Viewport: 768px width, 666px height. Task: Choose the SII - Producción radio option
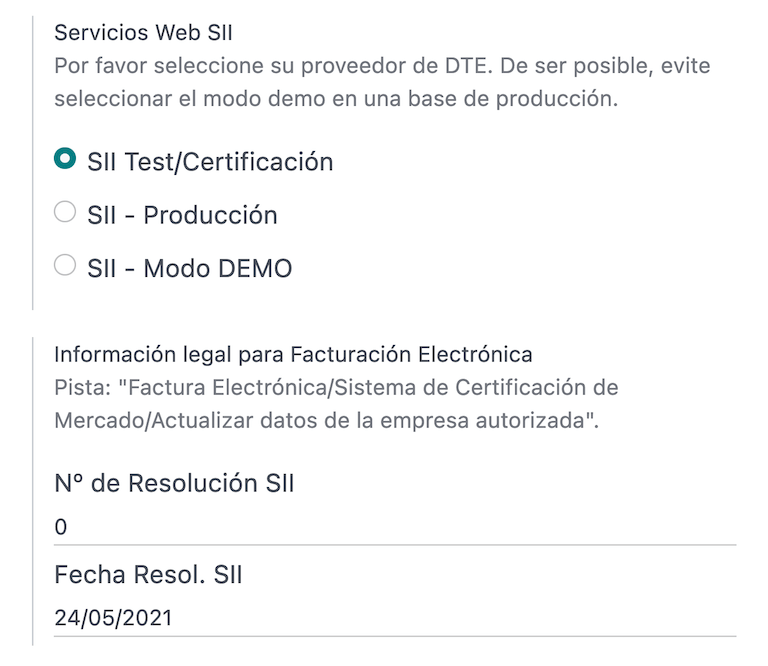click(x=65, y=212)
